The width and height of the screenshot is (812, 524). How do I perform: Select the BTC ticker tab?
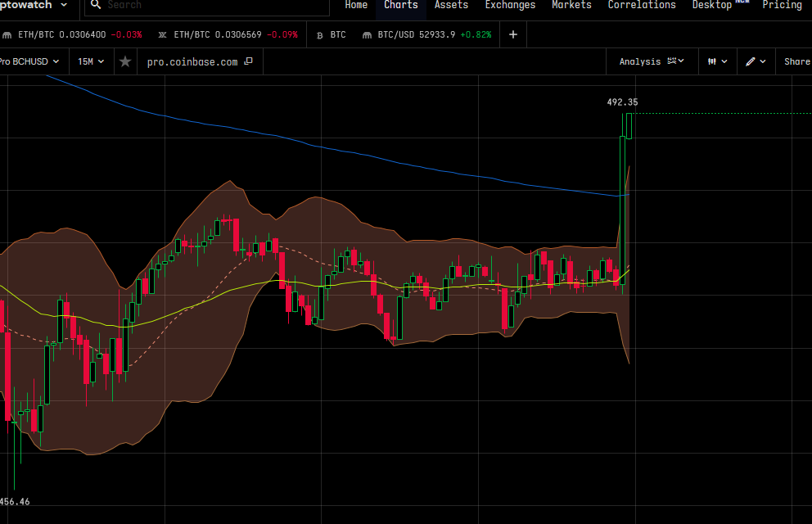pyautogui.click(x=332, y=34)
